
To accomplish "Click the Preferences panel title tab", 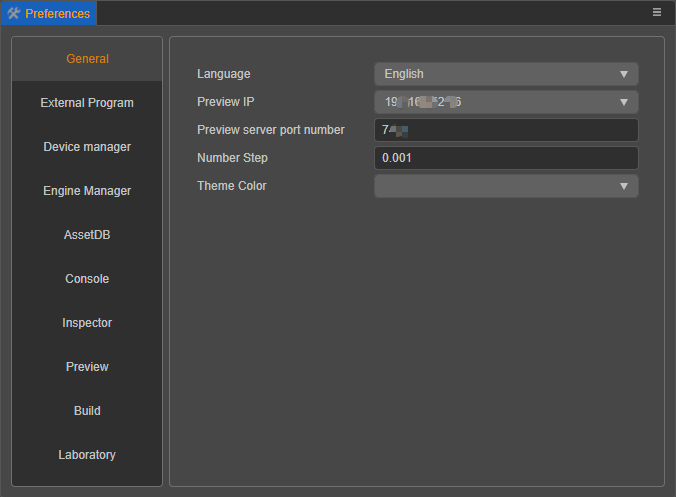I will coord(57,13).
